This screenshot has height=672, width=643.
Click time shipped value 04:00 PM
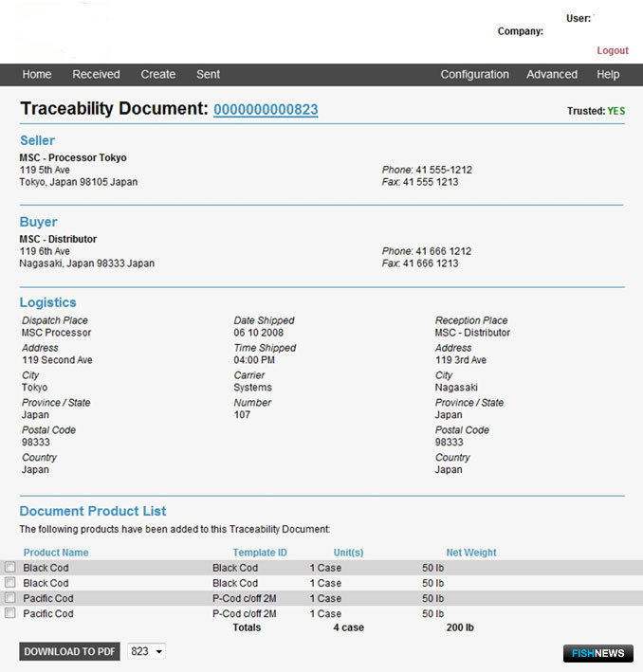[x=254, y=360]
